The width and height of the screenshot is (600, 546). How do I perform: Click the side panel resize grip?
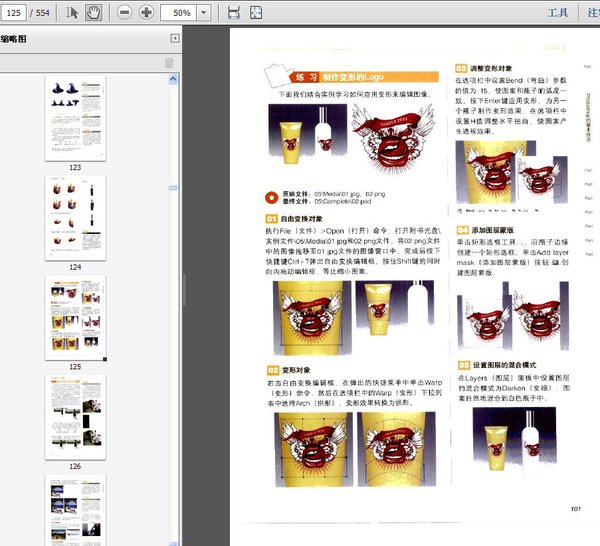click(x=185, y=290)
